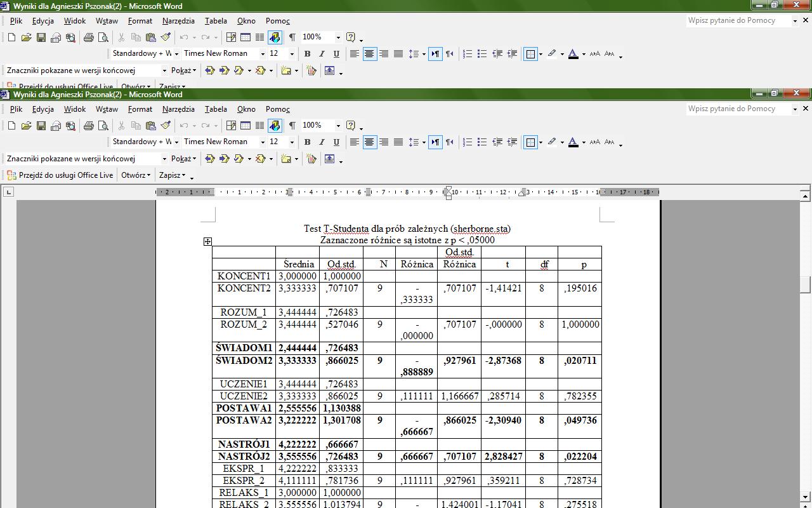
Task: Select Format Painter brush in front Word window
Action: pos(166,126)
